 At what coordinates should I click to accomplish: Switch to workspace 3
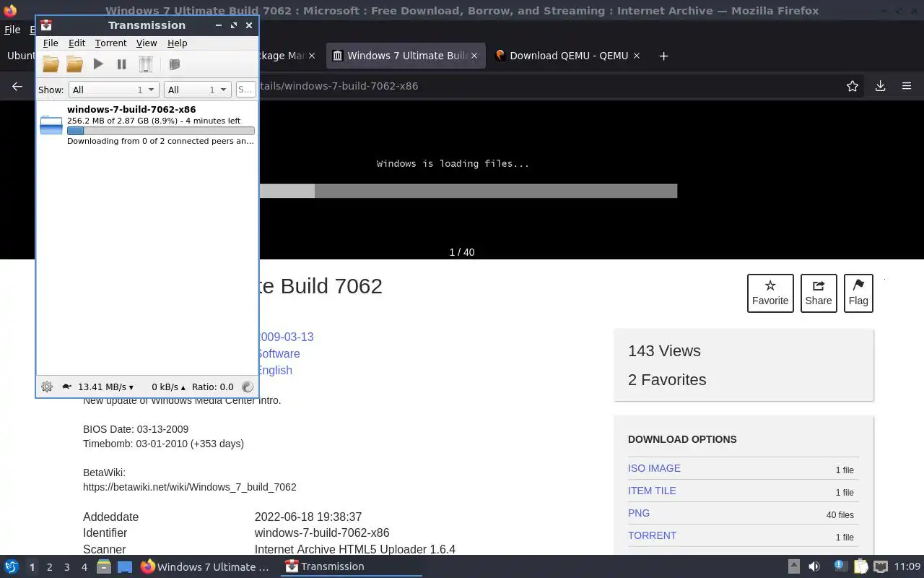pos(66,567)
